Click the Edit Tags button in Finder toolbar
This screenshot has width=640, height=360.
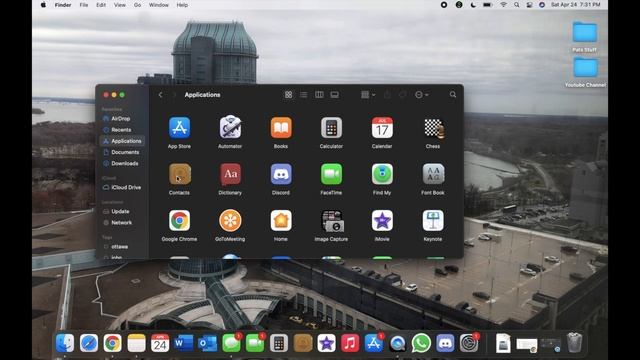[x=403, y=95]
